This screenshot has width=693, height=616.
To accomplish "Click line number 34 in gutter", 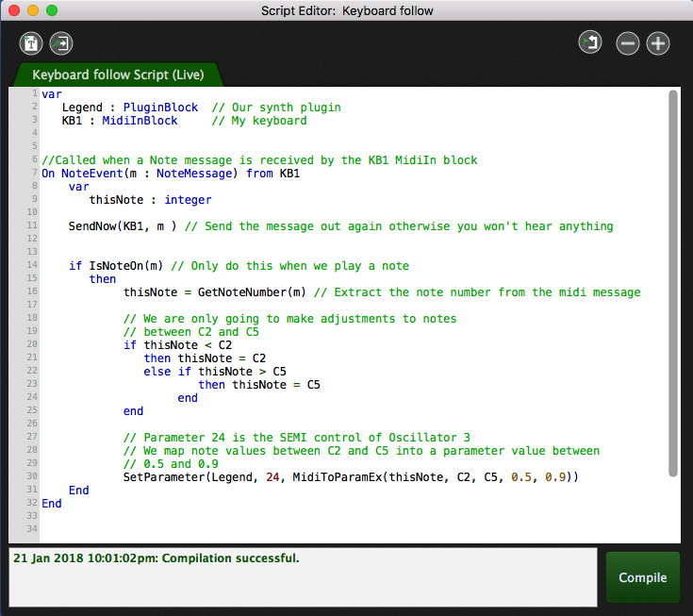I will point(32,529).
